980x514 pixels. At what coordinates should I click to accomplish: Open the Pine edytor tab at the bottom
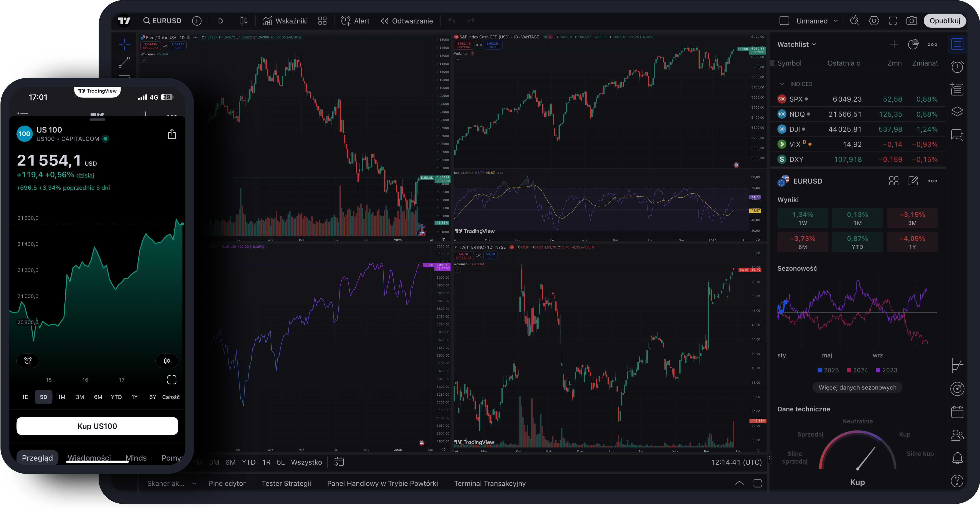tap(227, 483)
